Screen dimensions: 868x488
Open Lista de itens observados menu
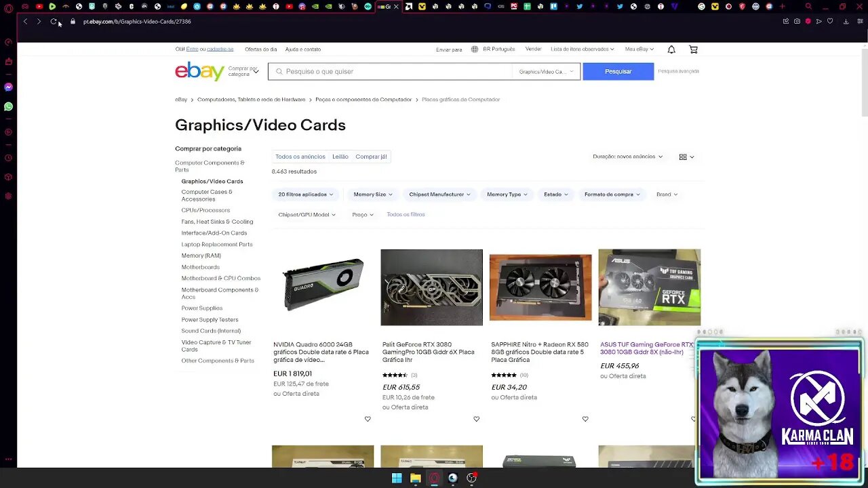pyautogui.click(x=582, y=49)
